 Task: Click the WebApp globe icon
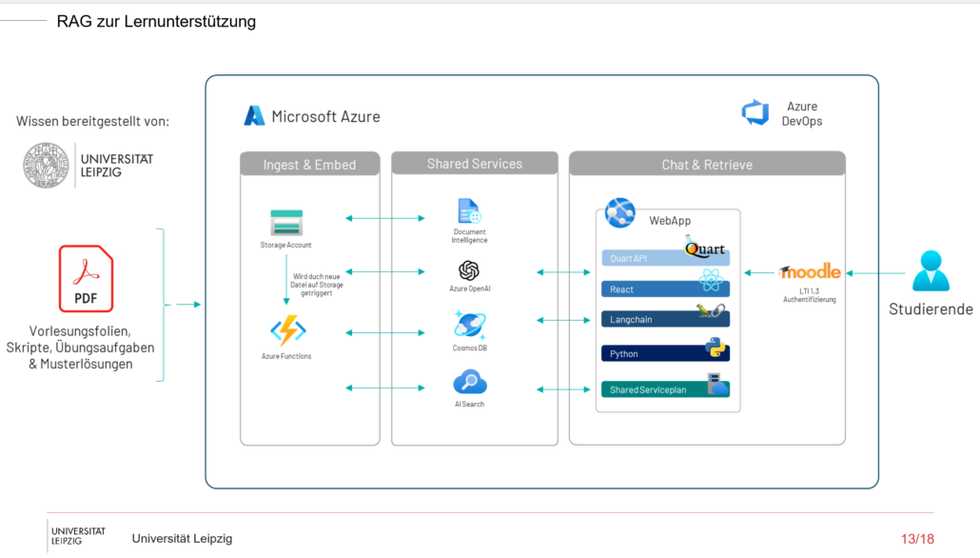click(619, 212)
